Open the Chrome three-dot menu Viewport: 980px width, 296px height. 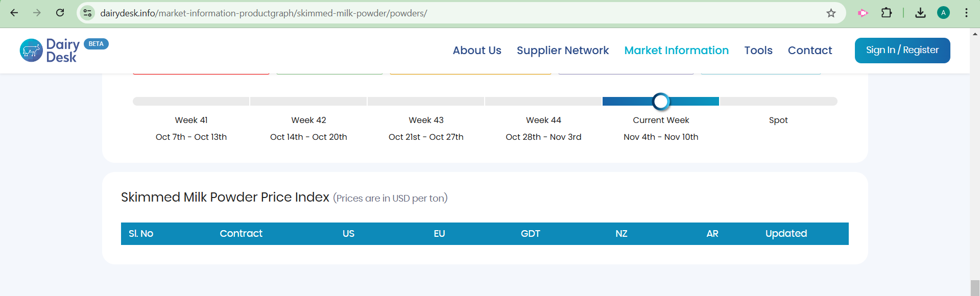click(x=966, y=13)
